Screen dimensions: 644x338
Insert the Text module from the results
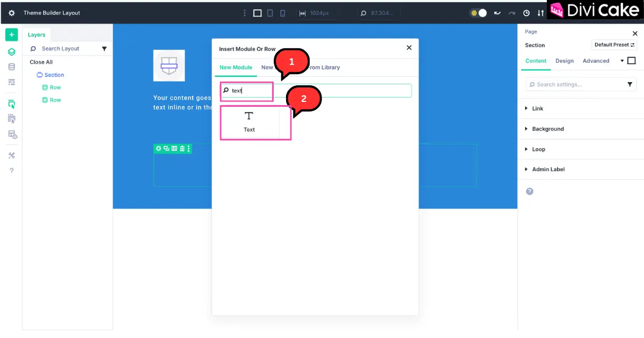250,123
